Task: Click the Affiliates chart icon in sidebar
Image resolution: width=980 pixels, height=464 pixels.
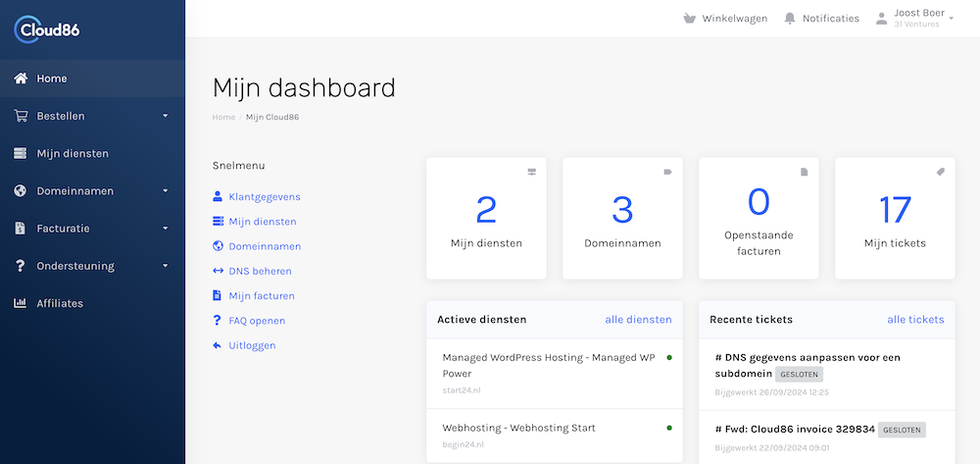Action: pos(20,303)
